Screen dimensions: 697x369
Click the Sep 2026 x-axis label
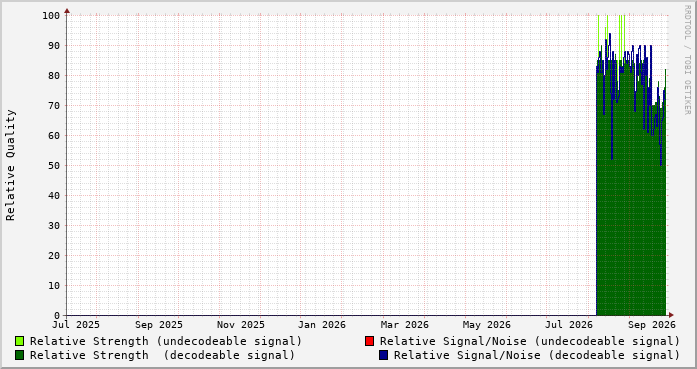[x=652, y=325]
